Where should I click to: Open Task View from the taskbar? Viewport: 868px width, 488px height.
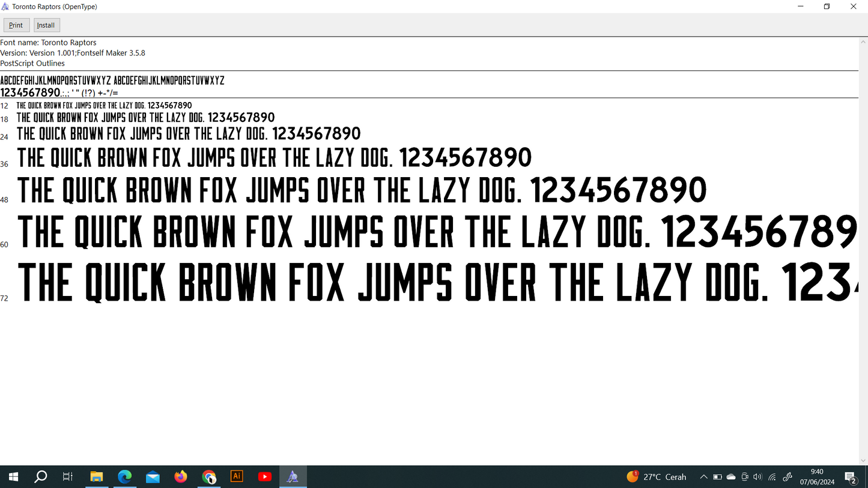click(x=68, y=477)
